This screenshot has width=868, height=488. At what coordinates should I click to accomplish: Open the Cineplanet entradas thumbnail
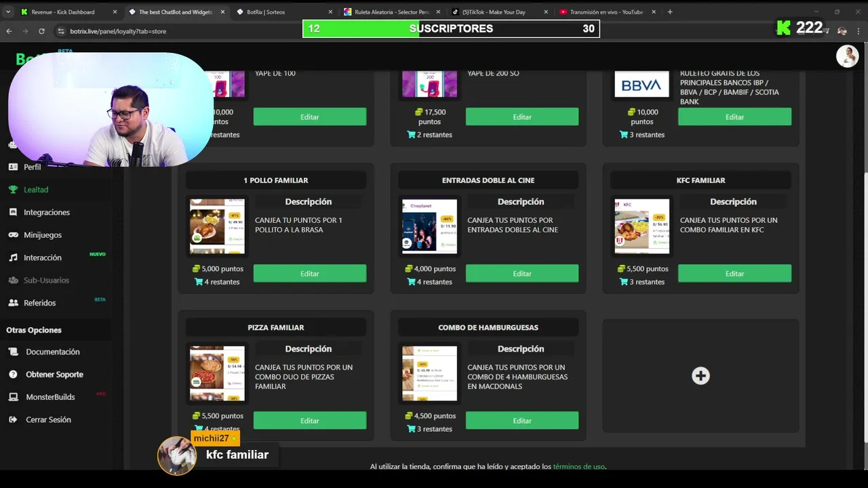pos(429,226)
